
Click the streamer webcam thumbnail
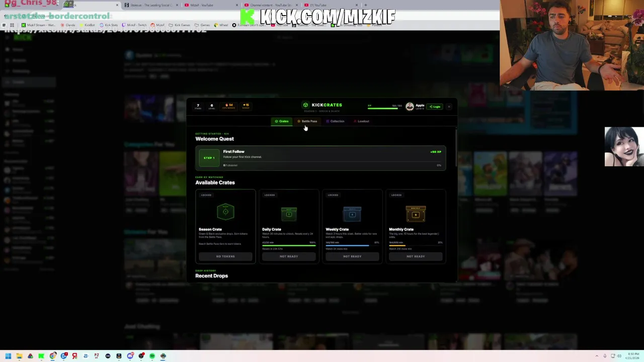point(572,45)
